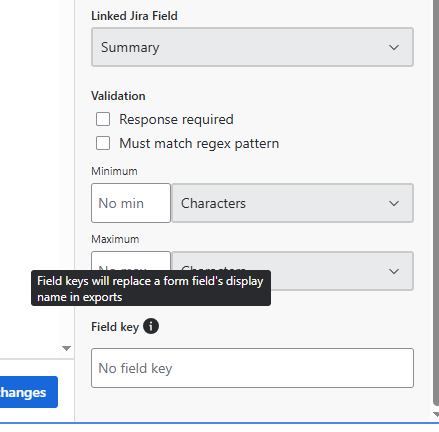Focus the No field key input
The image size is (439, 432).
[252, 368]
